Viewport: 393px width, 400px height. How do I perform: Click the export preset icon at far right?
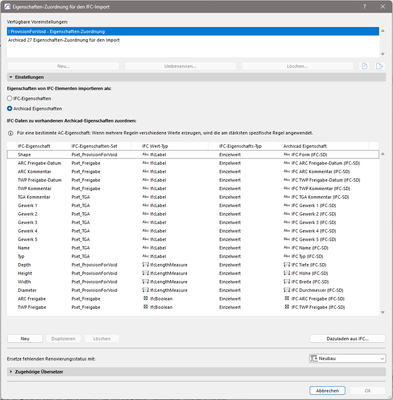379,66
